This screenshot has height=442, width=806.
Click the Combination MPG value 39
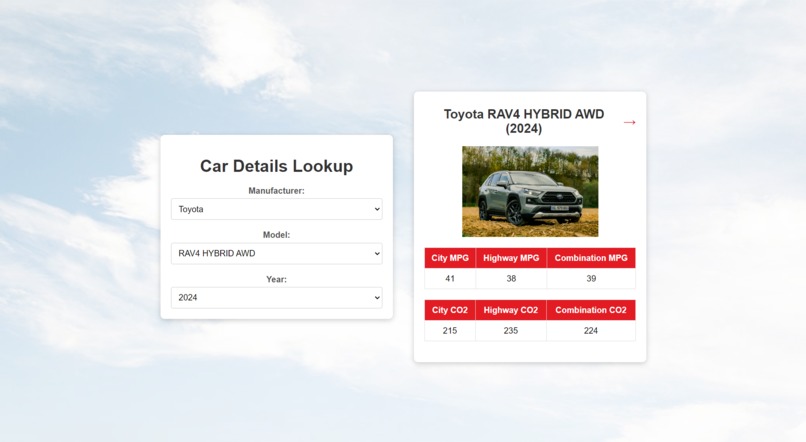coord(591,279)
